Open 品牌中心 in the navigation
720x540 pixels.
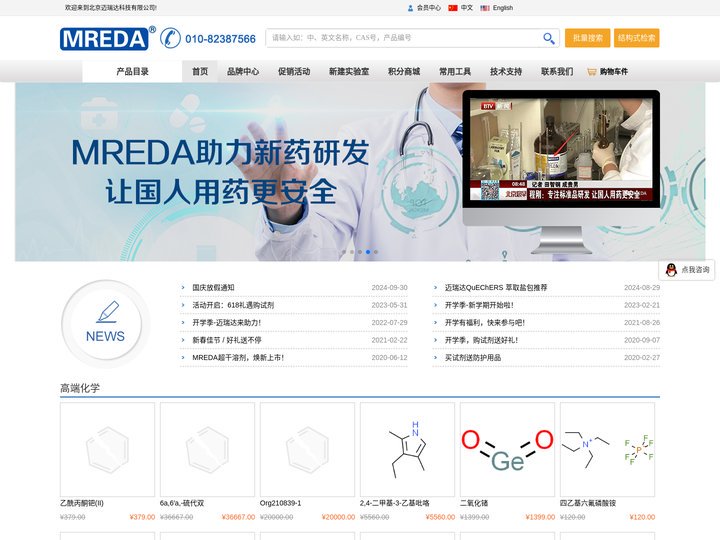tap(243, 71)
